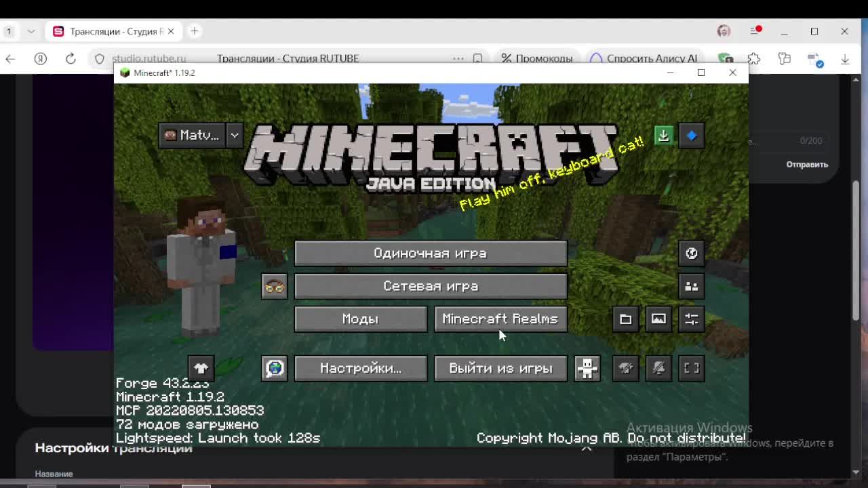Click Спросить Алису AI button
868x488 pixels.
click(644, 59)
